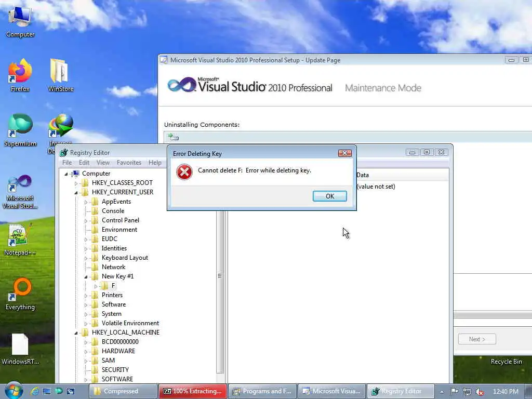Image resolution: width=532 pixels, height=399 pixels.
Task: Collapse the HKEY_LOCAL_MACHINE node
Action: (x=76, y=333)
